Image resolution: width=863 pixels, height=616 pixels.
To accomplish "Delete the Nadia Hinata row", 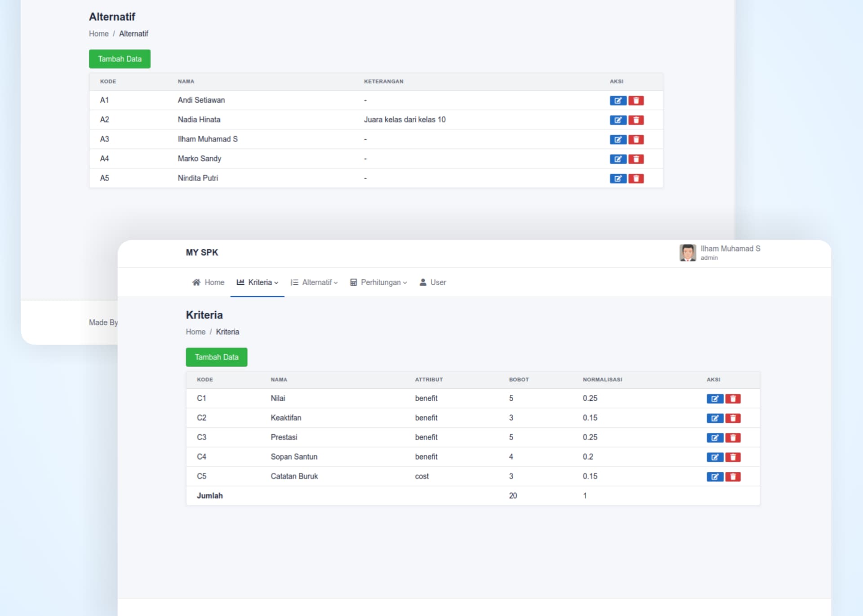I will pyautogui.click(x=636, y=120).
